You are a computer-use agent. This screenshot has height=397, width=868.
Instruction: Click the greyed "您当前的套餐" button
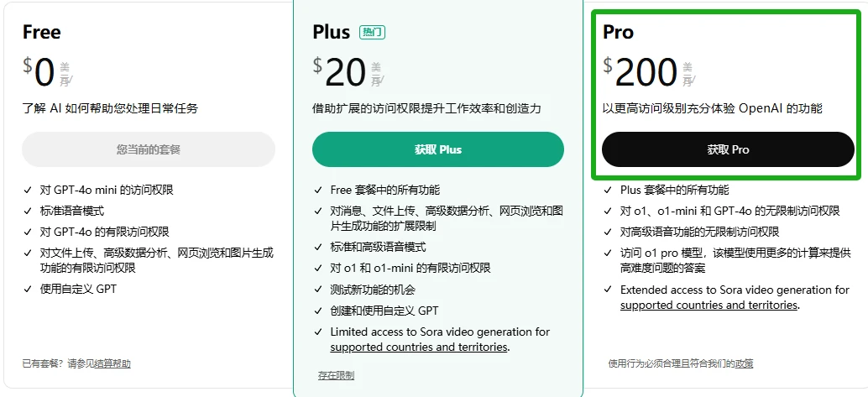point(148,149)
